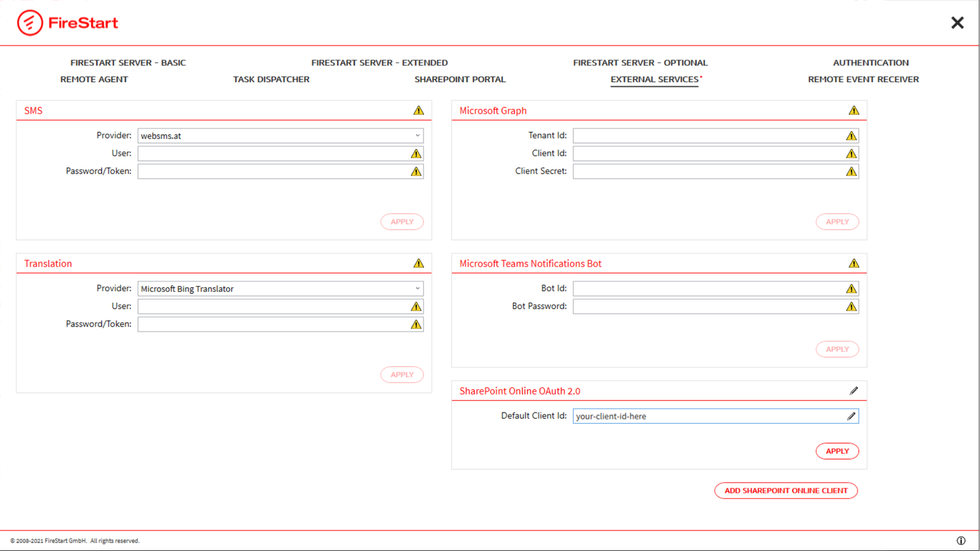The image size is (980, 551).
Task: Click the pencil icon on SharePoint Online OAuth 2.0 header
Action: [853, 390]
